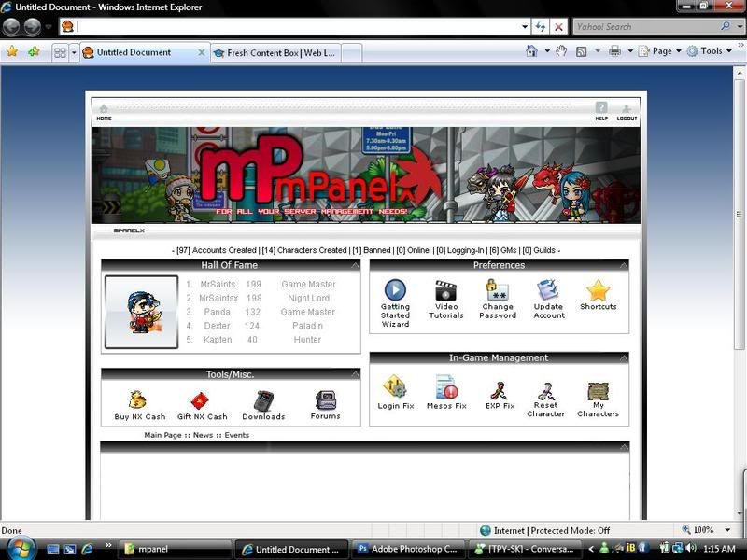Open the Windows Start button

point(20,549)
